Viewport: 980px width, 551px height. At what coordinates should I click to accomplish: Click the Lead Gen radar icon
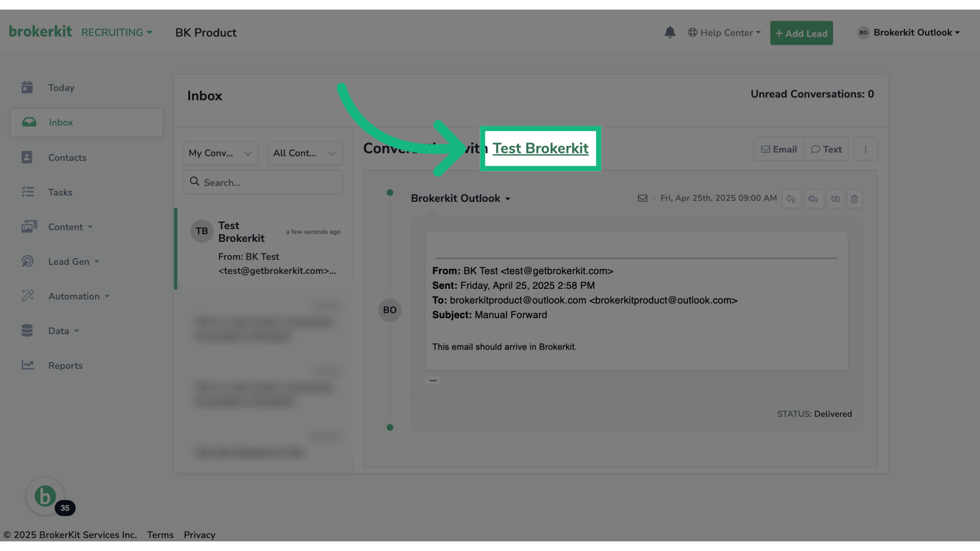28,261
